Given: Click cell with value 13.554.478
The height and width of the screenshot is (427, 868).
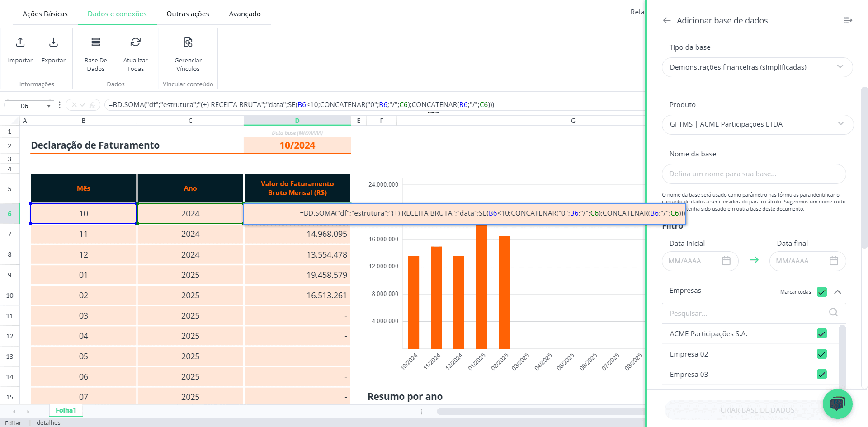Looking at the screenshot, I should coord(297,254).
